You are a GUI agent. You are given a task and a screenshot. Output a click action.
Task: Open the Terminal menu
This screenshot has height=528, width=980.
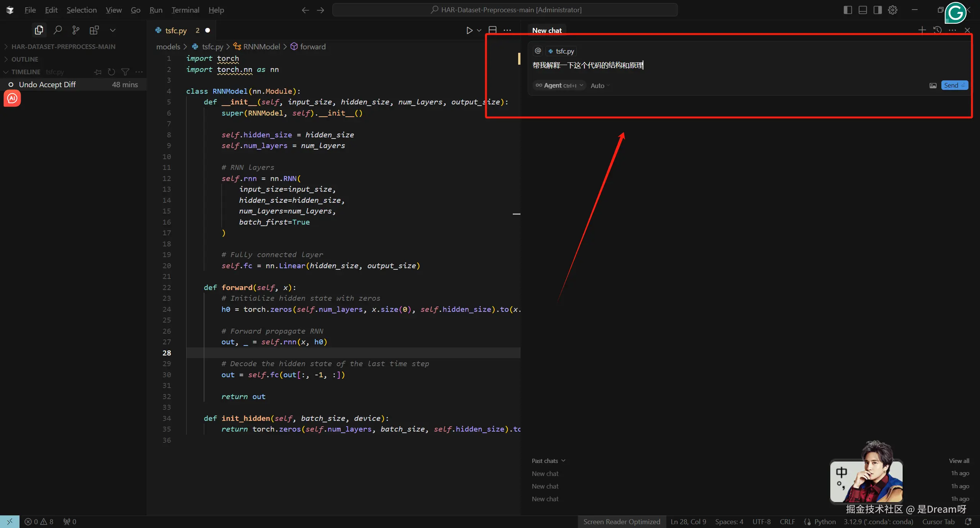click(185, 10)
